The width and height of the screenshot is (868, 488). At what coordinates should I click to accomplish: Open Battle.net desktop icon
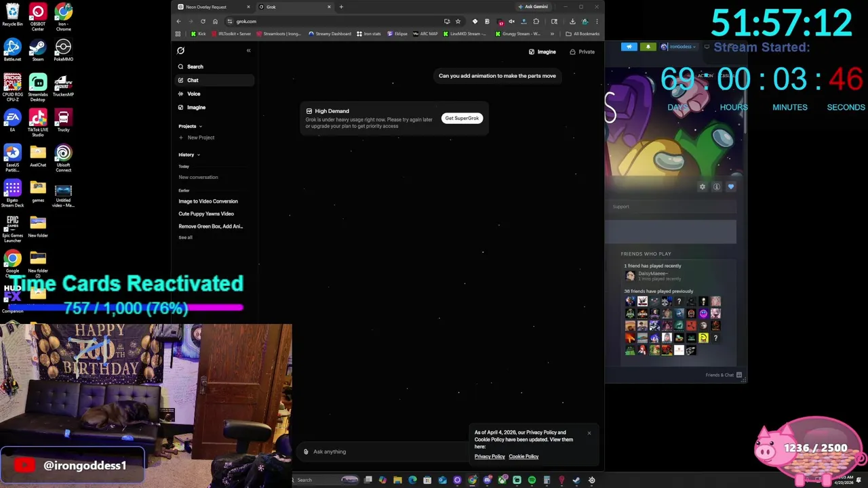12,50
